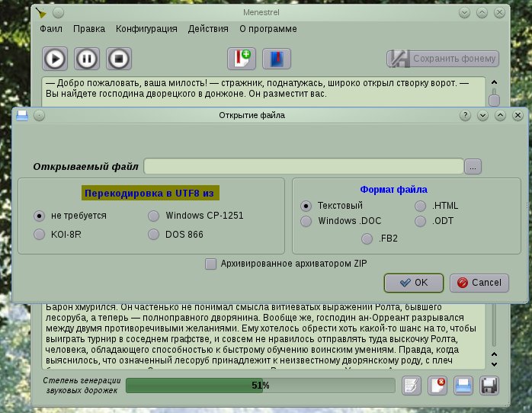Click the Степень генерации звуковых дорожек label

point(82,386)
